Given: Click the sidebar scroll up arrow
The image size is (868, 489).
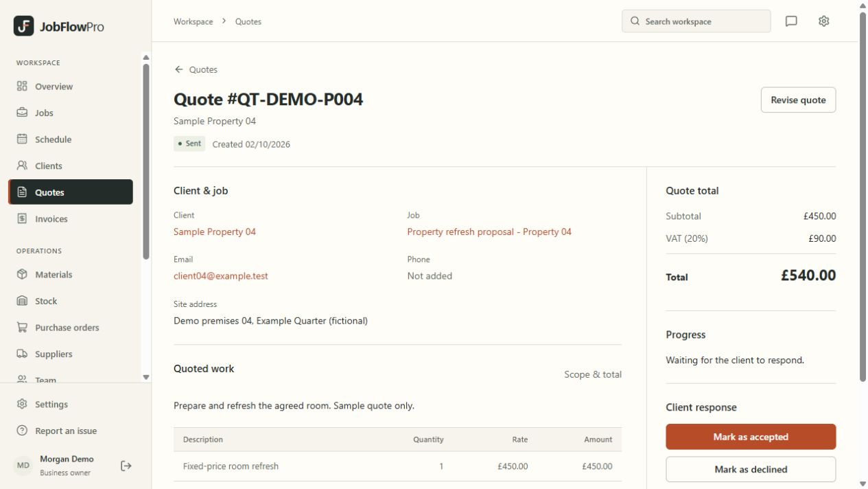Looking at the screenshot, I should pyautogui.click(x=146, y=58).
